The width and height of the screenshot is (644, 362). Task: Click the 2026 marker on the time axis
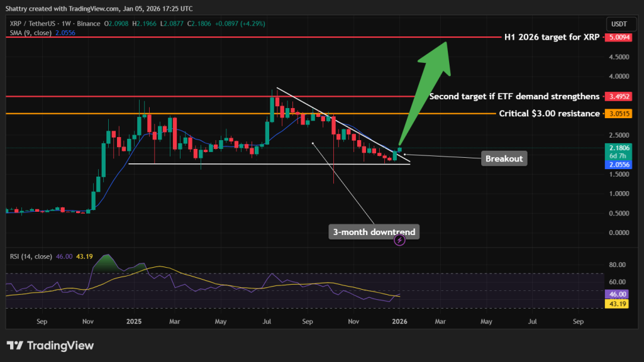point(401,321)
